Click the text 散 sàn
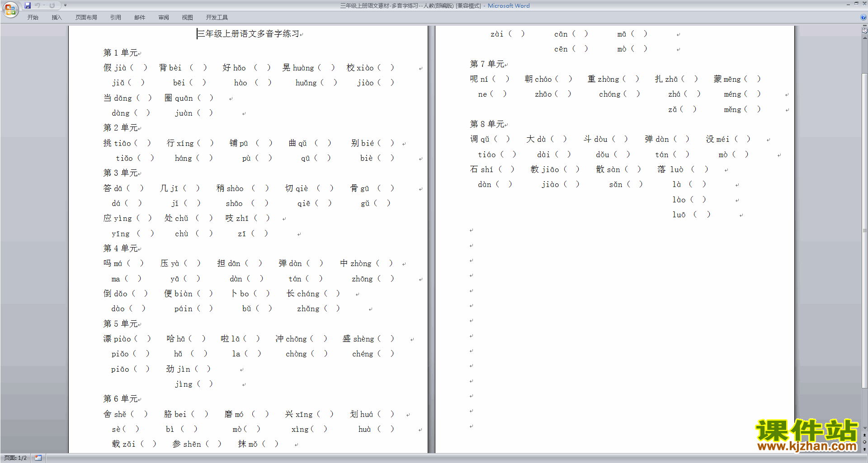 coord(608,169)
